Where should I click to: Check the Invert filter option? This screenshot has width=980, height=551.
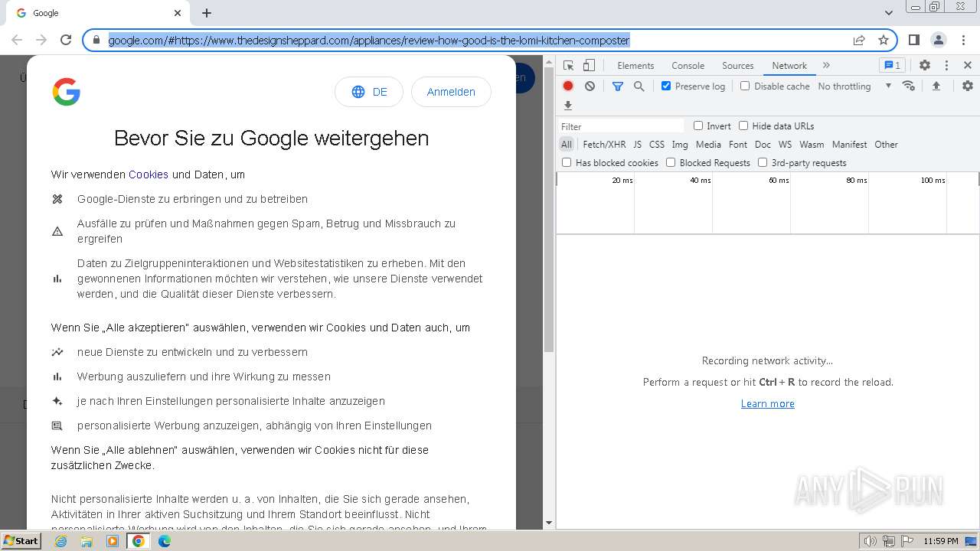pos(698,126)
